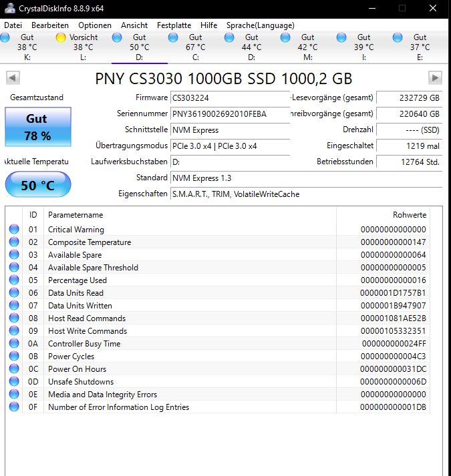The width and height of the screenshot is (451, 476).
Task: Select the I: drive status orb
Action: (x=341, y=37)
